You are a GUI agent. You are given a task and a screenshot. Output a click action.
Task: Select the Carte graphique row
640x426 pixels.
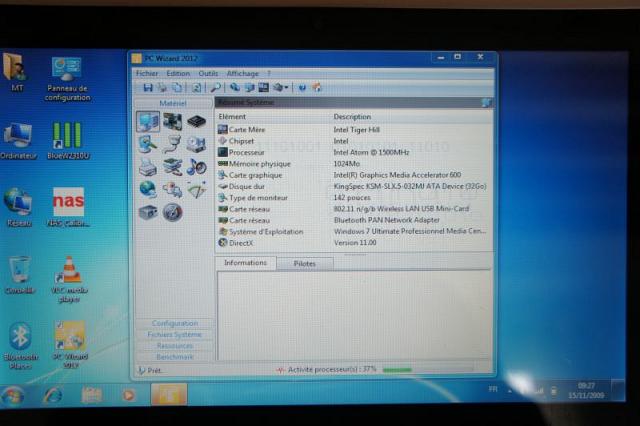(354, 175)
